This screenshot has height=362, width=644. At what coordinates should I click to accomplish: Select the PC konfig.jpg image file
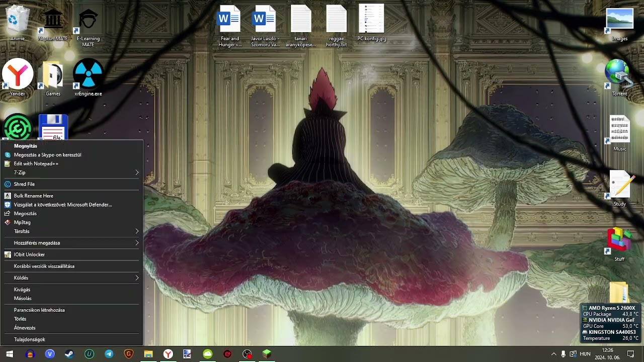coord(372,23)
